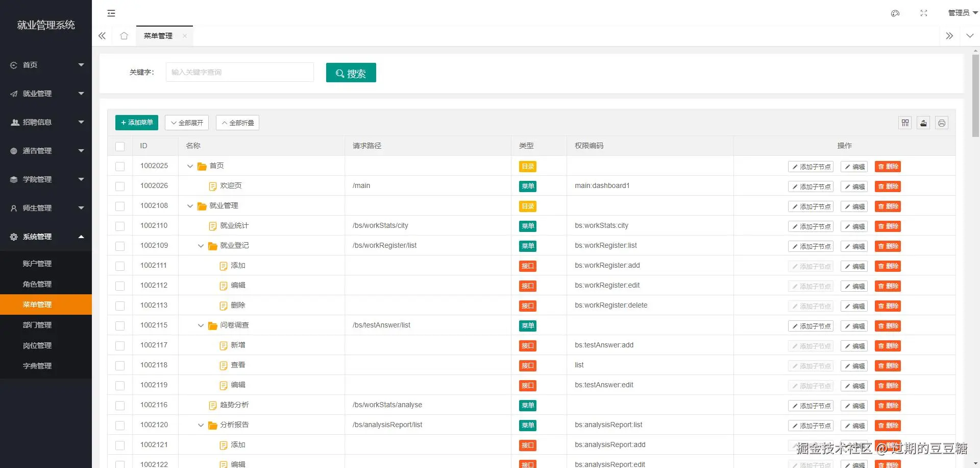Click the print table icon
This screenshot has height=468, width=980.
coord(942,123)
